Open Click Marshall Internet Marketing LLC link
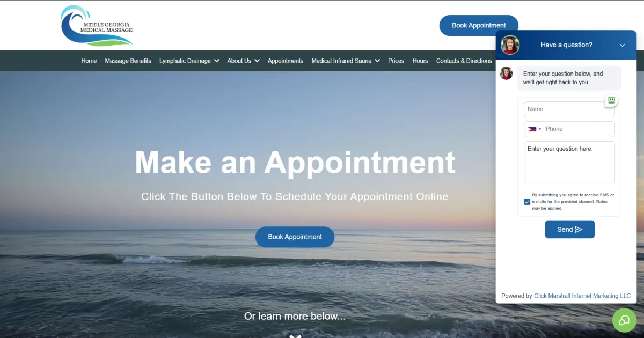 point(582,296)
